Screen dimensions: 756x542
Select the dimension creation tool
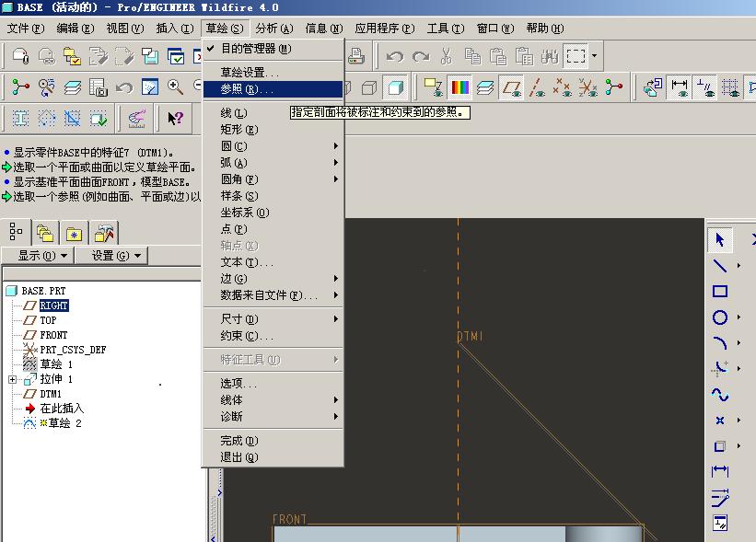[x=720, y=471]
